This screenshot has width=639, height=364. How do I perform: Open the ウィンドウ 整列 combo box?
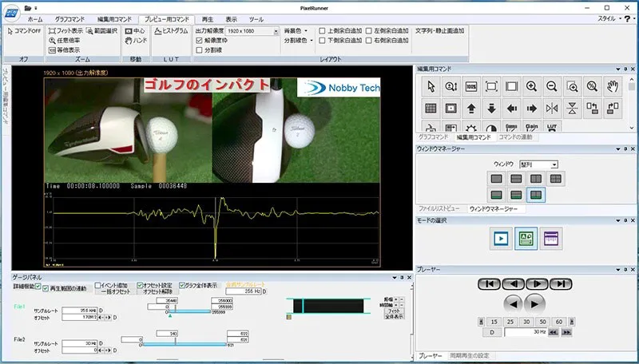click(x=538, y=164)
